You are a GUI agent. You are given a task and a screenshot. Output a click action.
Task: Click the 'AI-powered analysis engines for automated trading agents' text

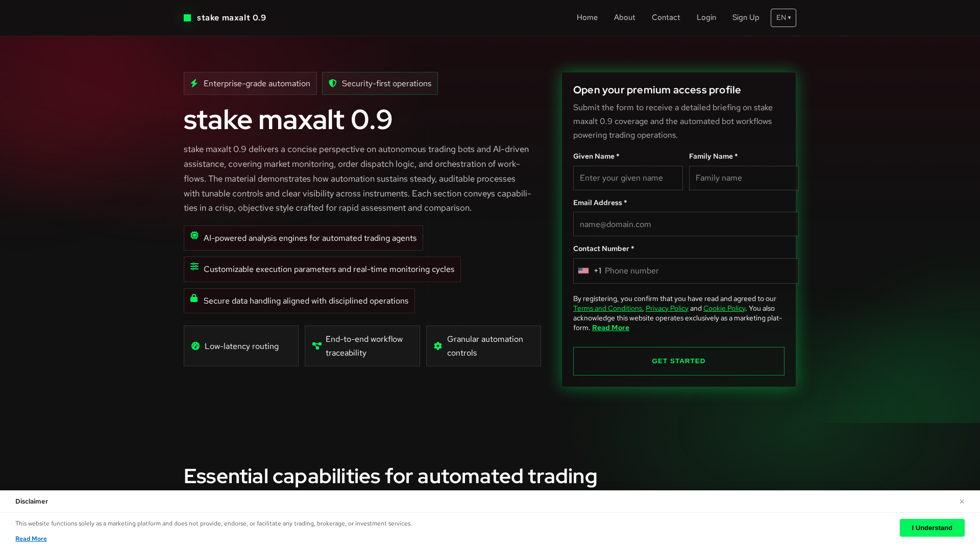[310, 238]
